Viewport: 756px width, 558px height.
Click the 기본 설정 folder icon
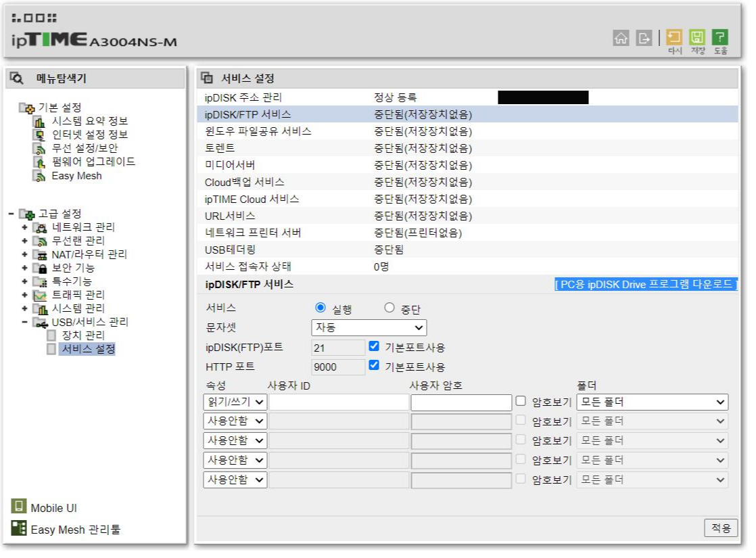tap(26, 108)
